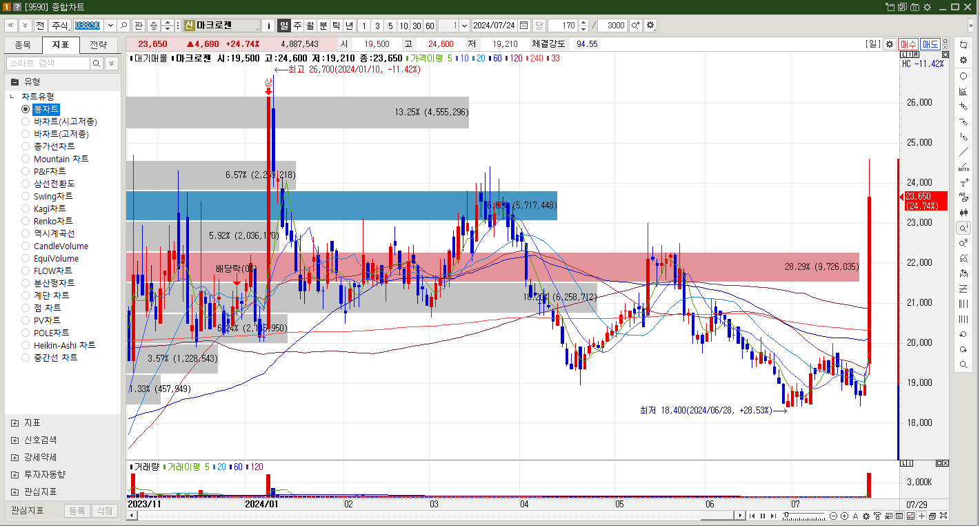
Task: Select the text insert T+ tool
Action: [x=963, y=182]
